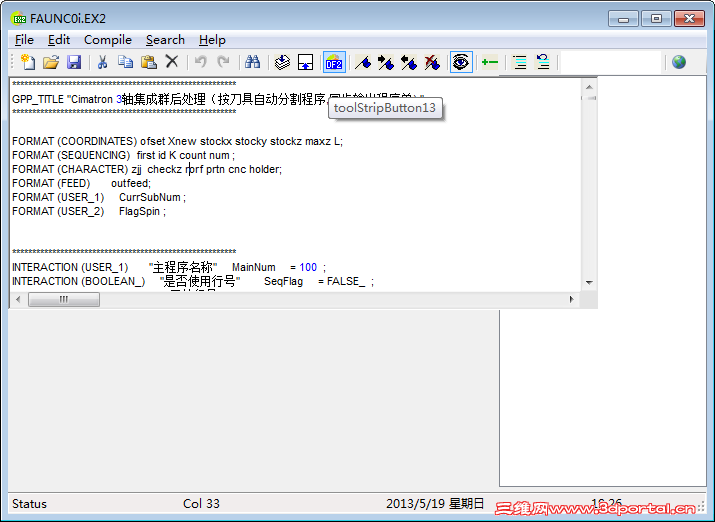Click the FORMAT (SEQUENCING) line
Image resolution: width=715 pixels, height=522 pixels.
click(124, 155)
